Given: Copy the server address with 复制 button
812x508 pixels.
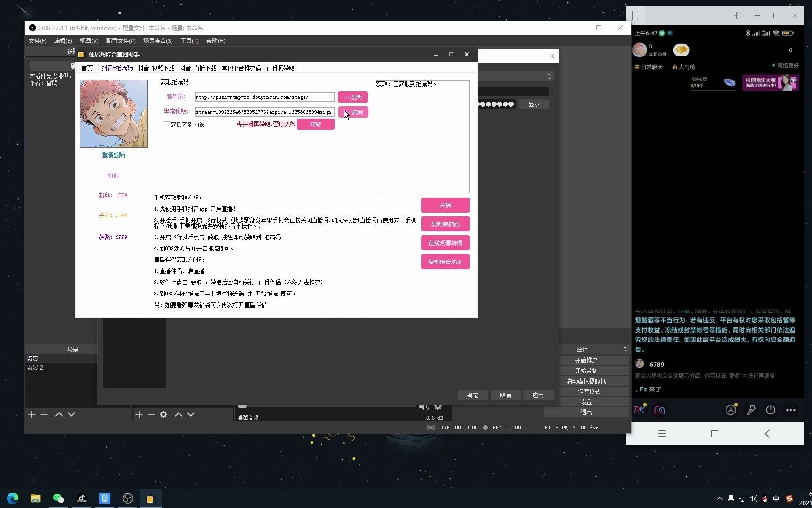Looking at the screenshot, I should click(353, 97).
